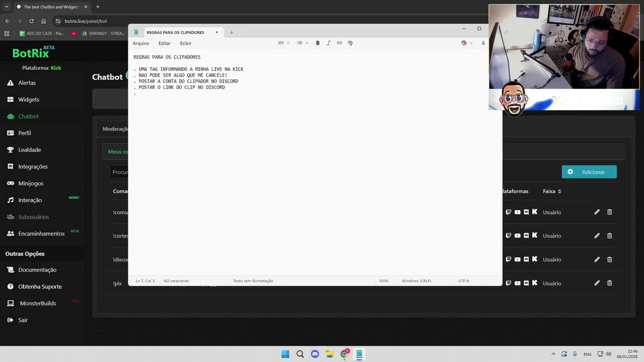
Task: Click Windows (CRLF) in Notepad status bar
Action: [x=416, y=281]
